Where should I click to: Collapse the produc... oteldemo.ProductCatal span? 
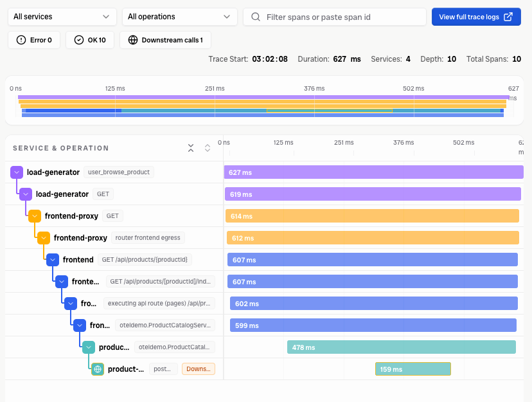point(89,347)
